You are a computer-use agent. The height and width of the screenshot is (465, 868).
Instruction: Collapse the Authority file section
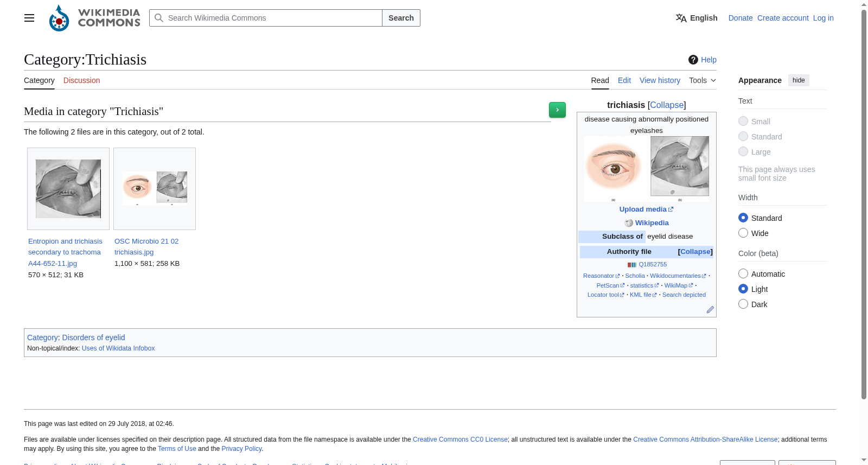pyautogui.click(x=695, y=252)
